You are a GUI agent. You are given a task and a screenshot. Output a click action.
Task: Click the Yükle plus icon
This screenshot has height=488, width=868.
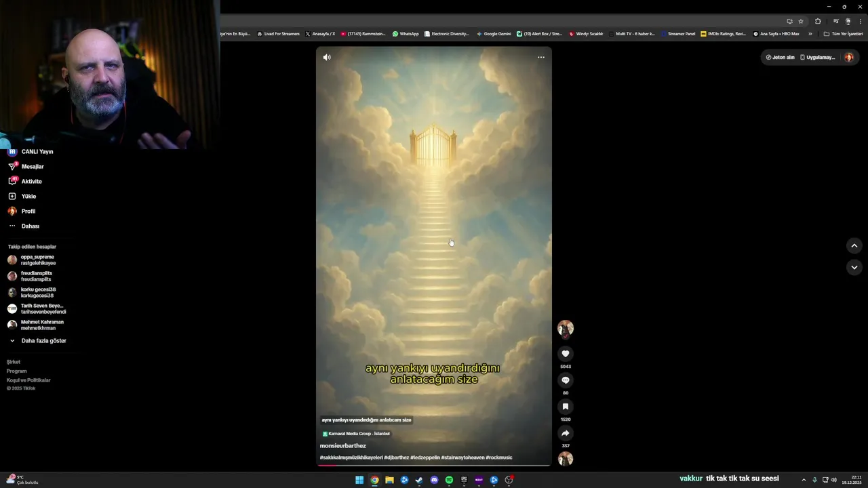(12, 197)
